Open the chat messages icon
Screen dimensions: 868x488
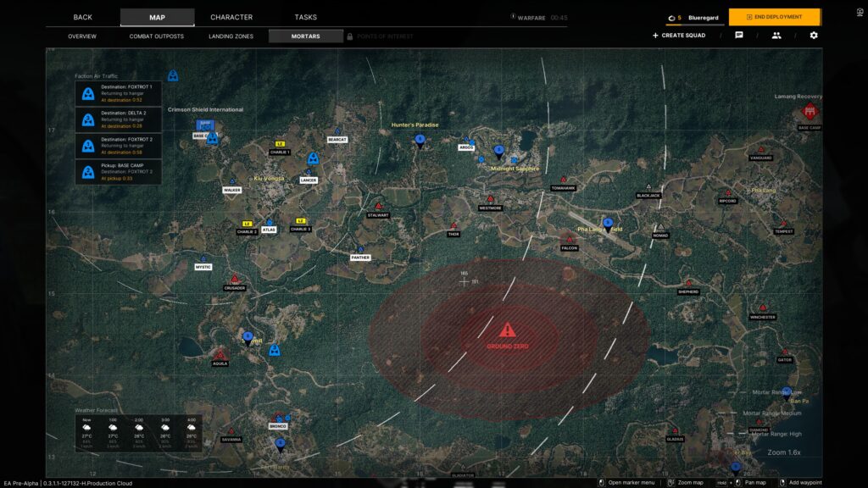pyautogui.click(x=738, y=36)
